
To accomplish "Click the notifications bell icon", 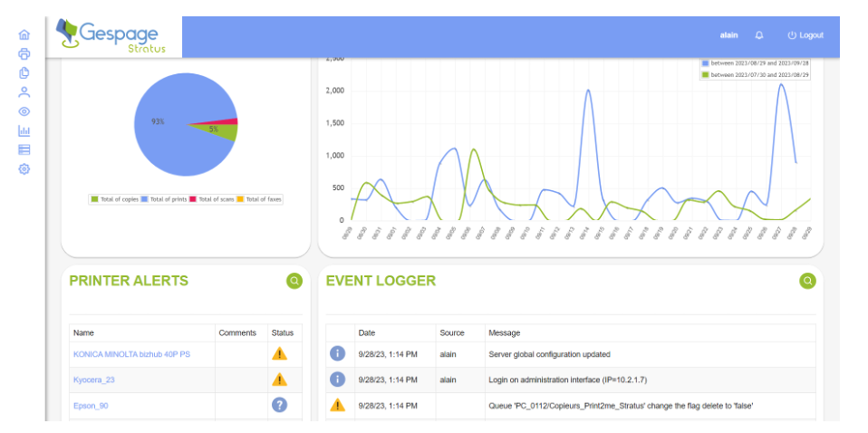I will point(759,35).
